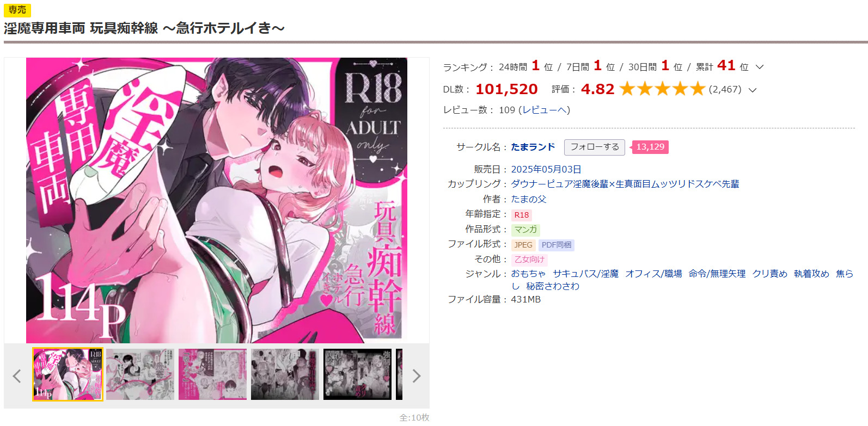Expand ranking details chevron
868x426 pixels.
(760, 67)
